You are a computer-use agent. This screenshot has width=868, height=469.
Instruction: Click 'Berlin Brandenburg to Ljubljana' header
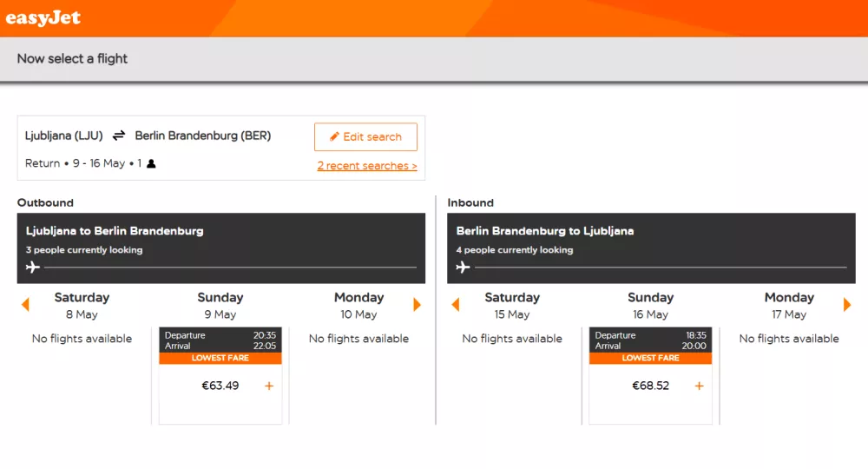click(545, 231)
